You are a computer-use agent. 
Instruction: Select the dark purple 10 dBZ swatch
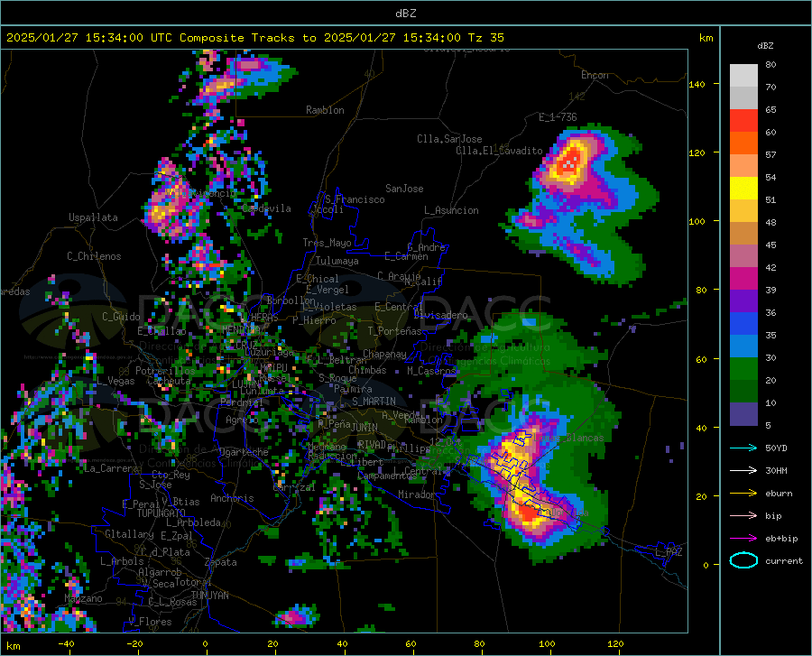(x=743, y=413)
